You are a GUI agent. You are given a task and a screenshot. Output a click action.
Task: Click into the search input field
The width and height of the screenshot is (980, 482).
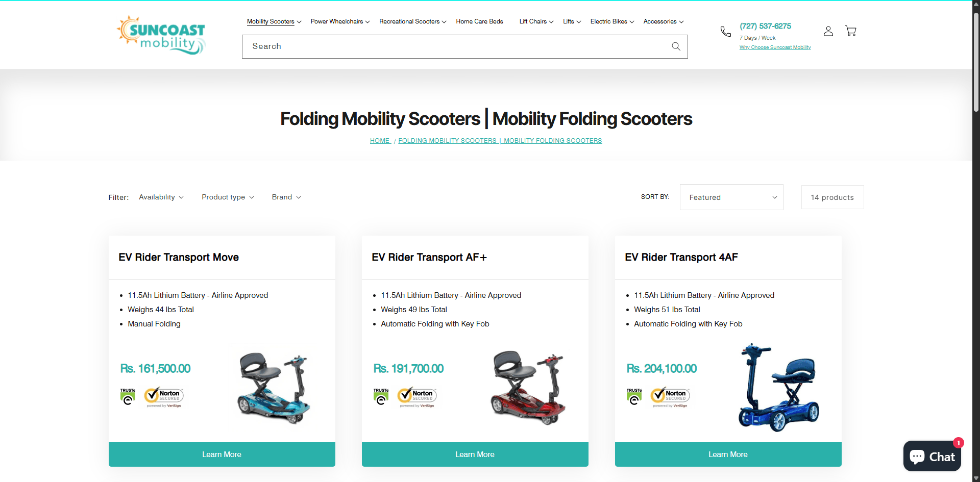[x=449, y=46]
